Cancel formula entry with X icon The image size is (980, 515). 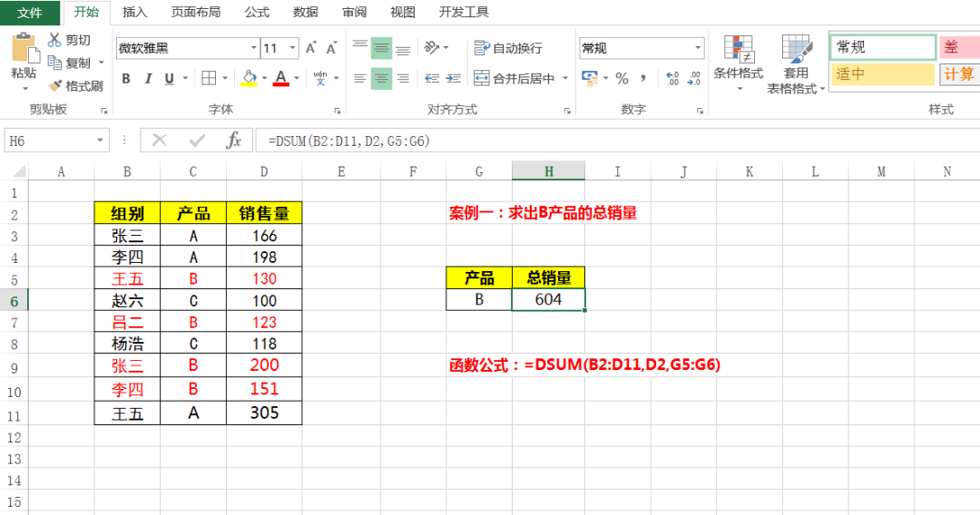click(160, 141)
